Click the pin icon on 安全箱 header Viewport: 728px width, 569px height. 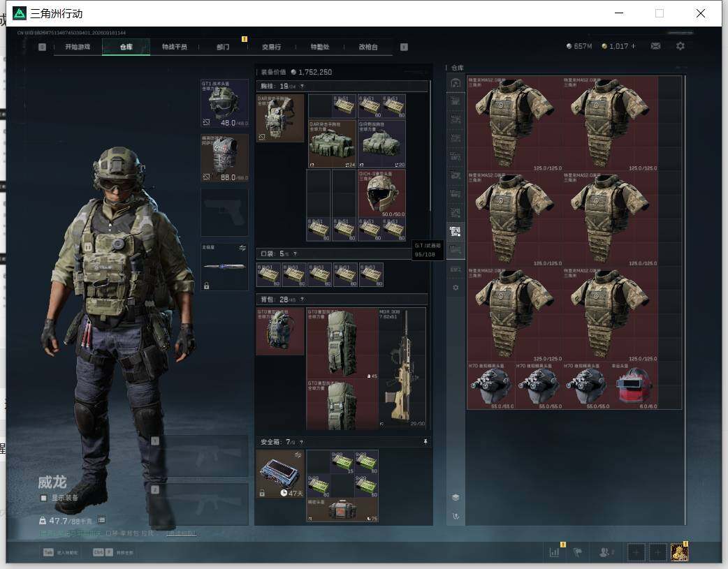point(425,442)
